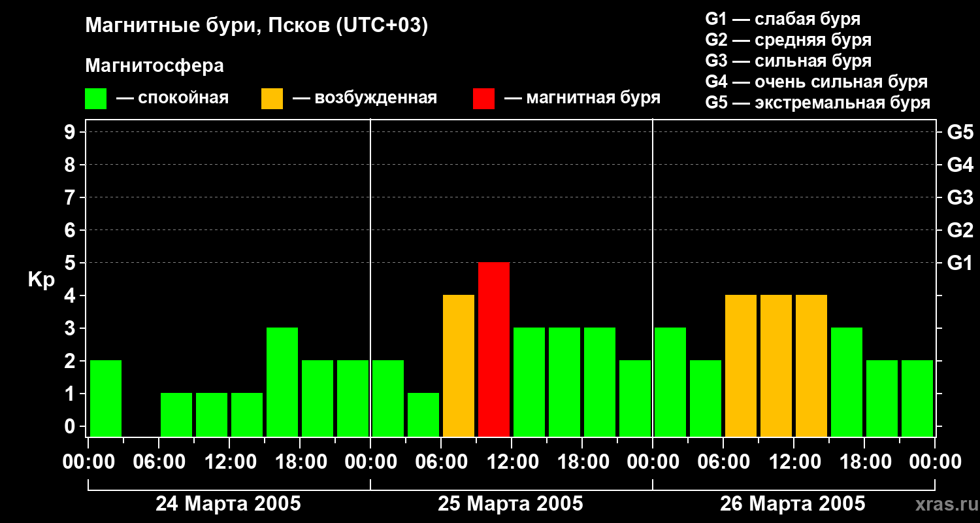Click the 'Магнитосфера' heading
The height and width of the screenshot is (523, 980).
click(x=154, y=66)
